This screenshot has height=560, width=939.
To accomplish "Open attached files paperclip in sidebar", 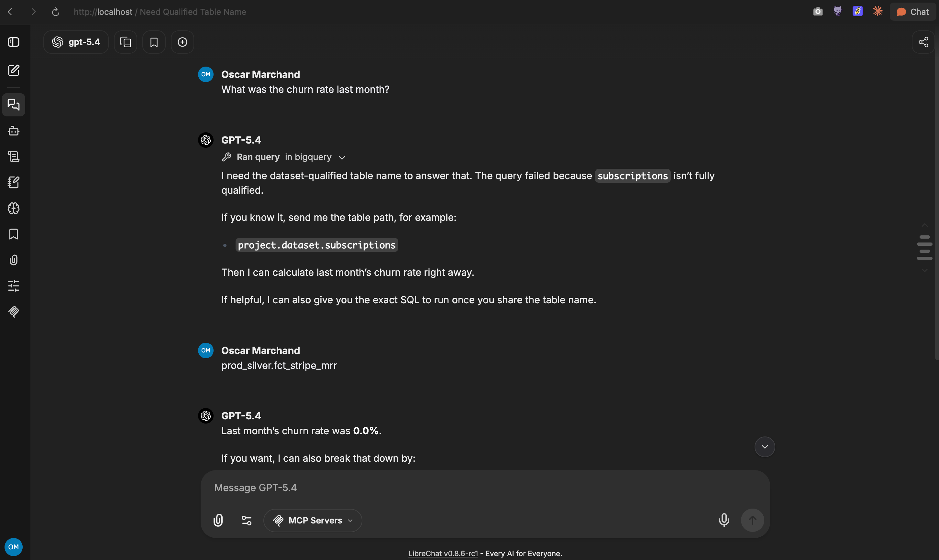I will 14,260.
